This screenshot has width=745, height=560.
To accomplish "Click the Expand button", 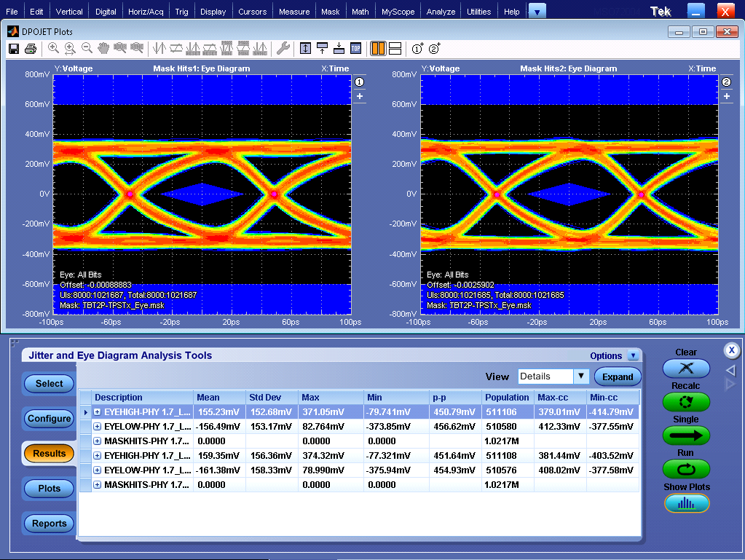I will tap(618, 376).
